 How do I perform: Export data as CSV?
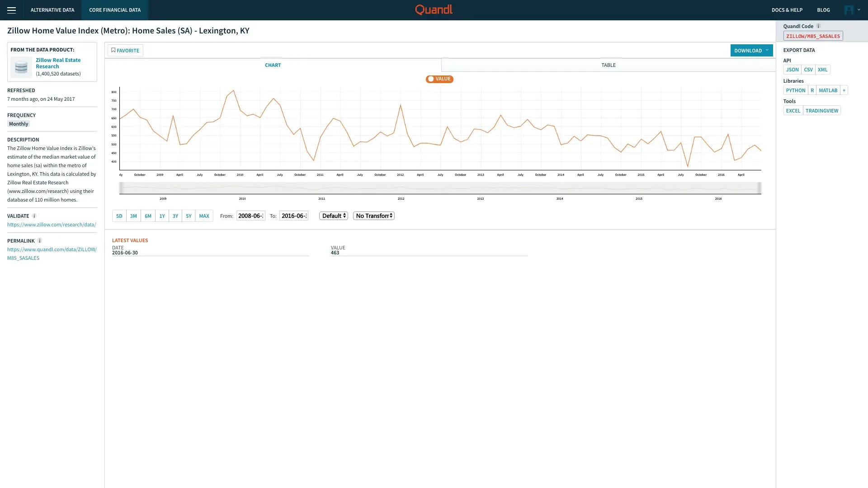(x=808, y=70)
